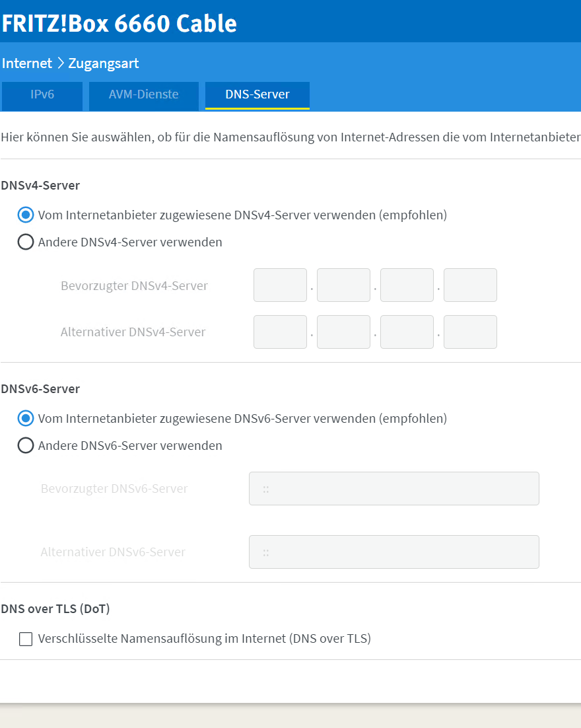Click the FRITZ!Box 6660 Cable title
Screen dimensions: 581x728
pos(120,23)
